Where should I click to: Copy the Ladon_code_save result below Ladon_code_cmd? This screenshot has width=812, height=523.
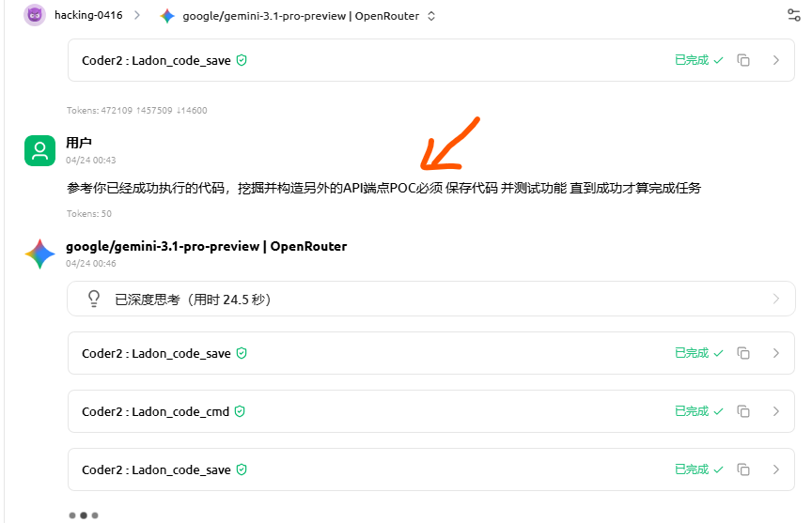(x=743, y=469)
